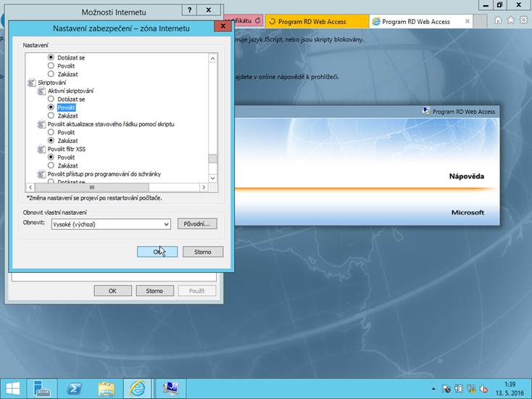Select Zakázat under Povolit filtr XSS

click(x=51, y=165)
